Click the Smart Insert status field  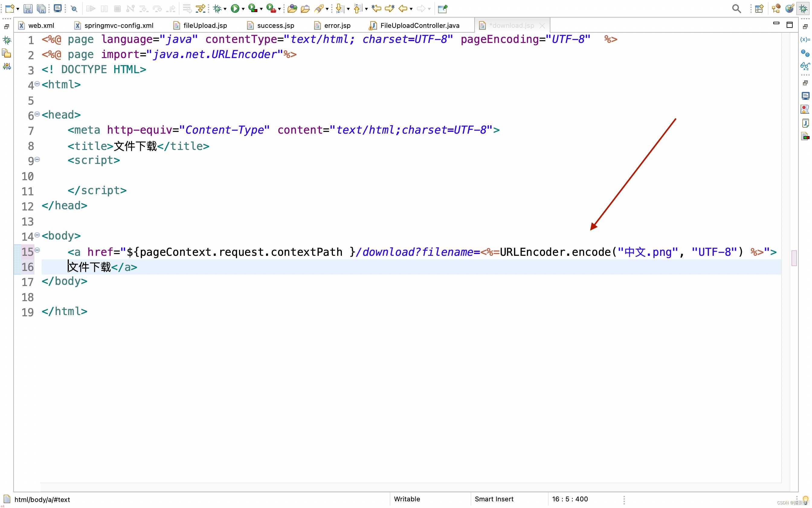494,499
